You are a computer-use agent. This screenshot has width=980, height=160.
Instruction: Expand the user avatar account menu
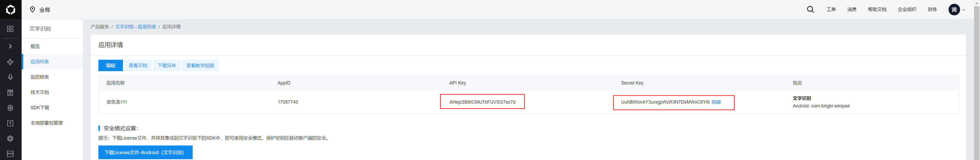click(957, 10)
